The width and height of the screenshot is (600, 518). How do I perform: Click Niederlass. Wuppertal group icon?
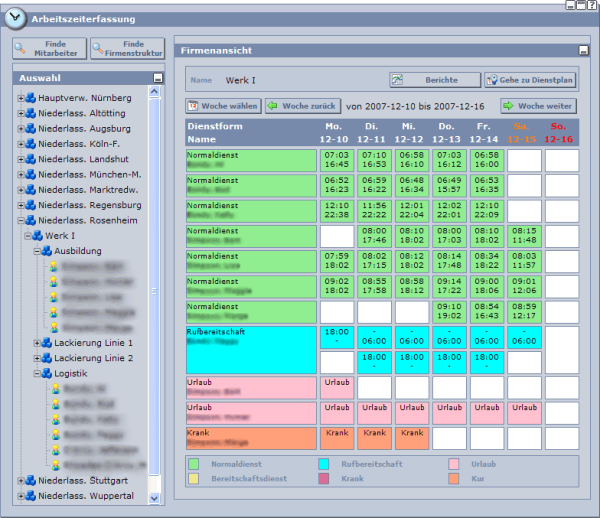pos(31,496)
